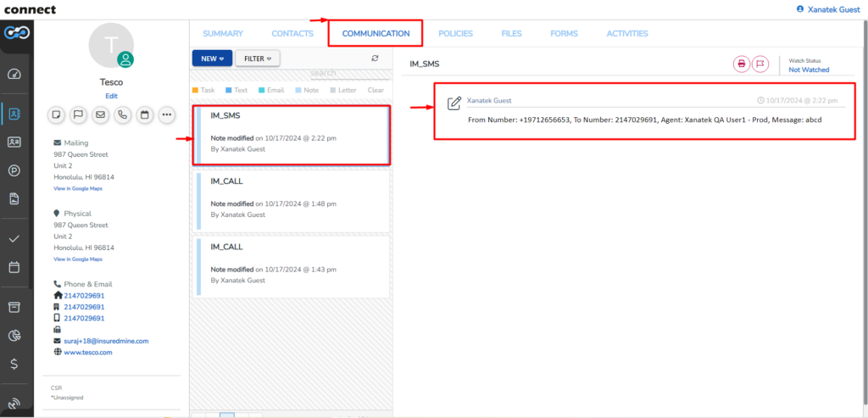Click the Tesco T avatar image
This screenshot has height=418, width=868.
point(111,46)
